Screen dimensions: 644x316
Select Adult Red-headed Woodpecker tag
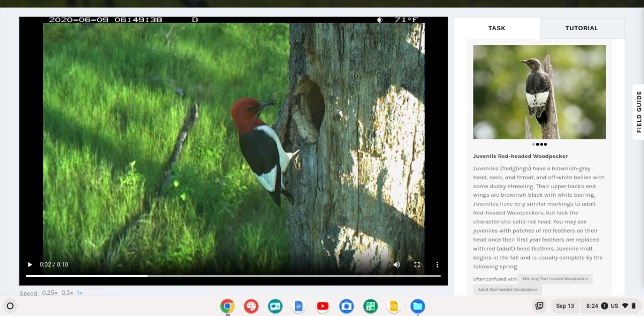[508, 290]
